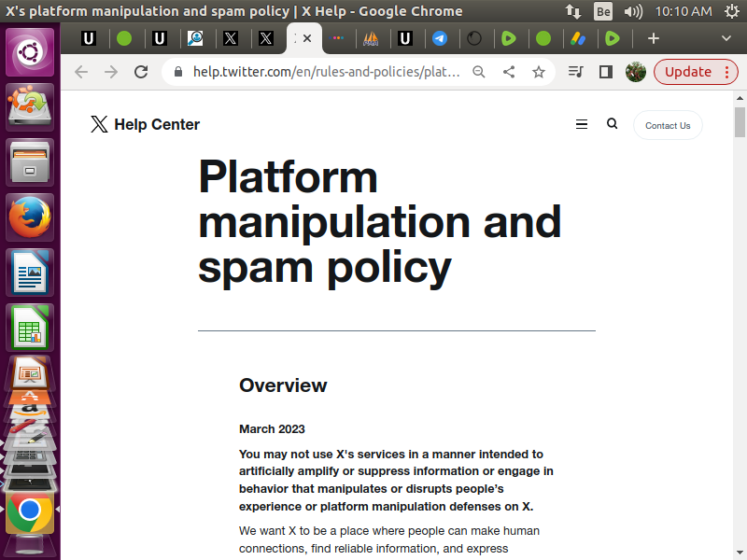Screen dimensions: 747x560
Task: Open the Chrome profile avatar menu
Action: click(636, 72)
